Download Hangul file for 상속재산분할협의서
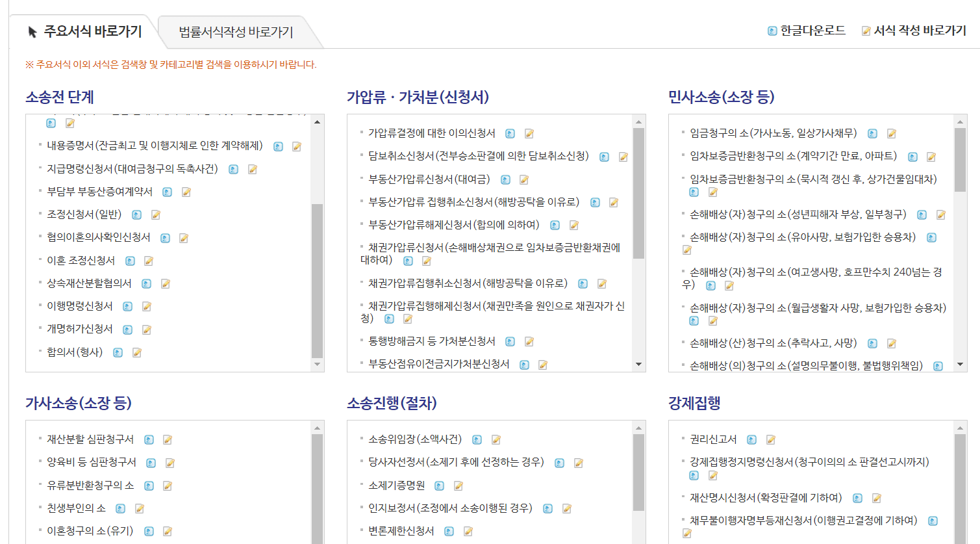 (x=147, y=283)
